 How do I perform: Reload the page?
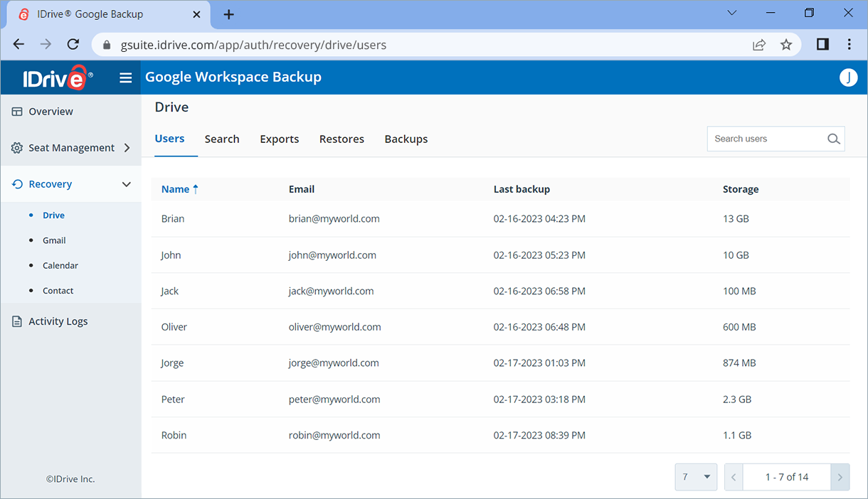point(73,44)
